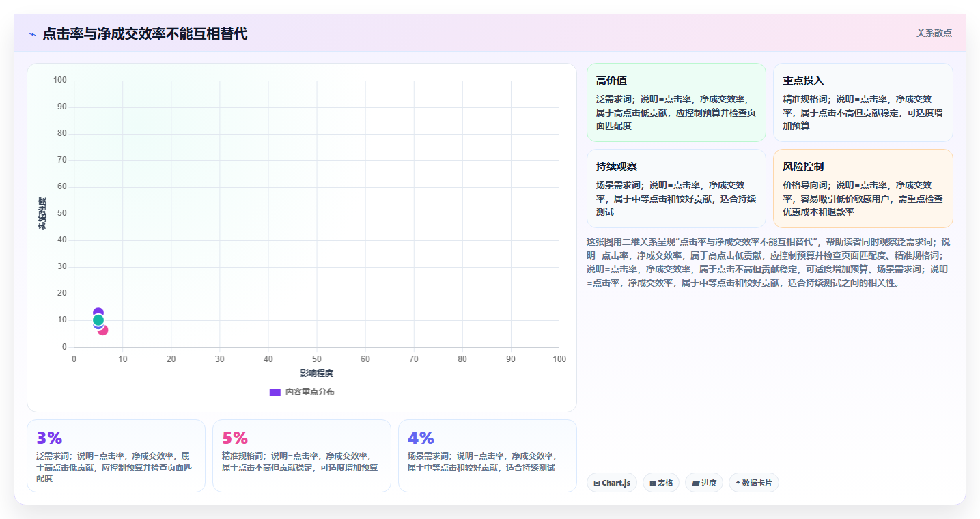
Task: Open the 高价值 card
Action: (x=676, y=102)
